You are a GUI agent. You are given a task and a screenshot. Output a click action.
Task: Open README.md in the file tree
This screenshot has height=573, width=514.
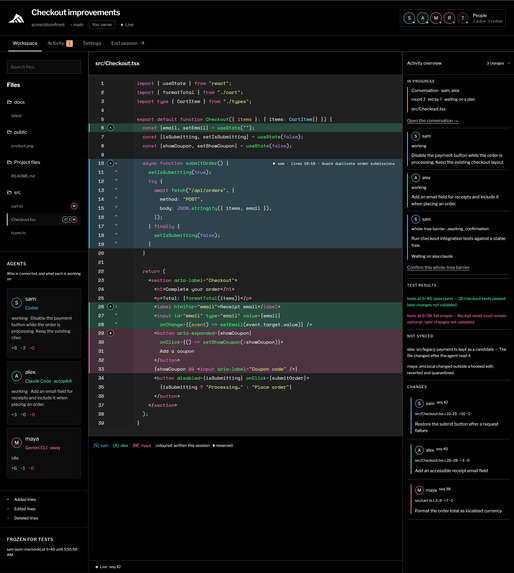point(23,176)
